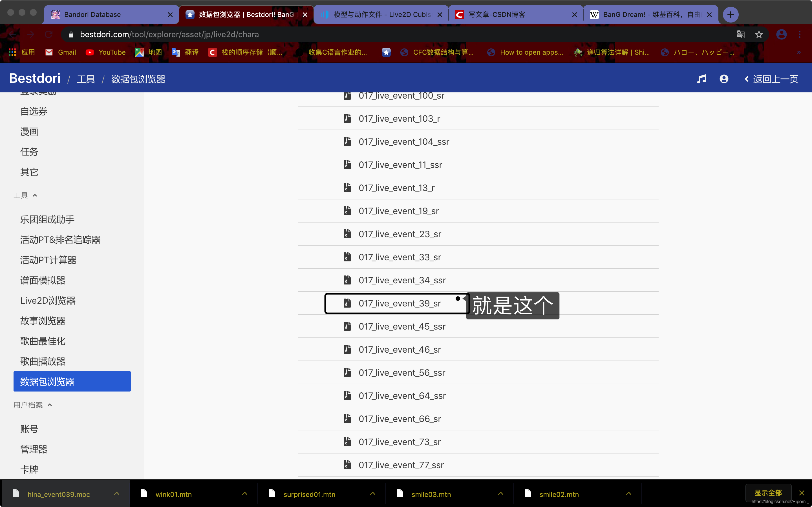Image resolution: width=812 pixels, height=507 pixels.
Task: Toggle visibility of hina_event039.moc file
Action: 116,494
